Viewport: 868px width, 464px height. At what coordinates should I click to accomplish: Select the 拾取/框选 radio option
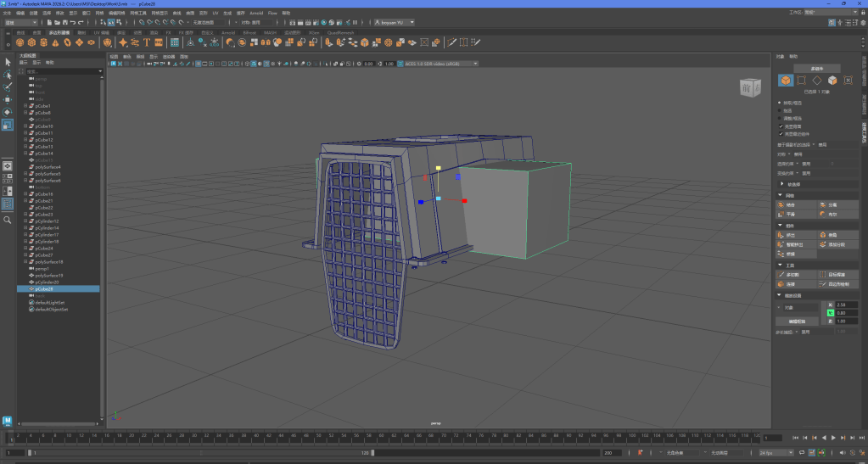click(781, 103)
